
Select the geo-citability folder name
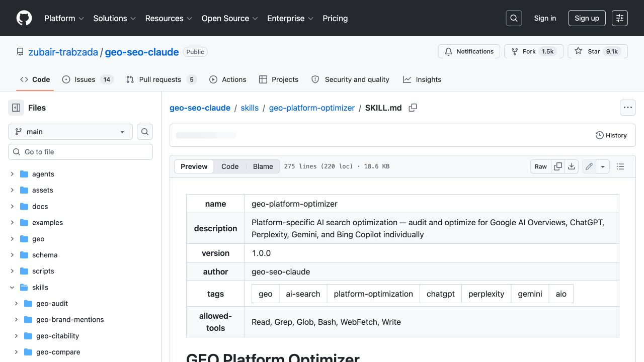58,336
